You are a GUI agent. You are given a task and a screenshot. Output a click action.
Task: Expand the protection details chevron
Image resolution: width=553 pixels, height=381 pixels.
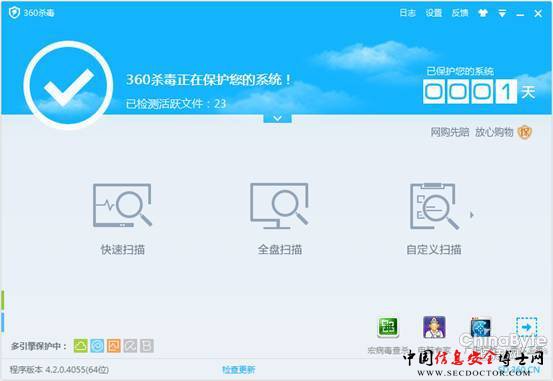coord(278,119)
